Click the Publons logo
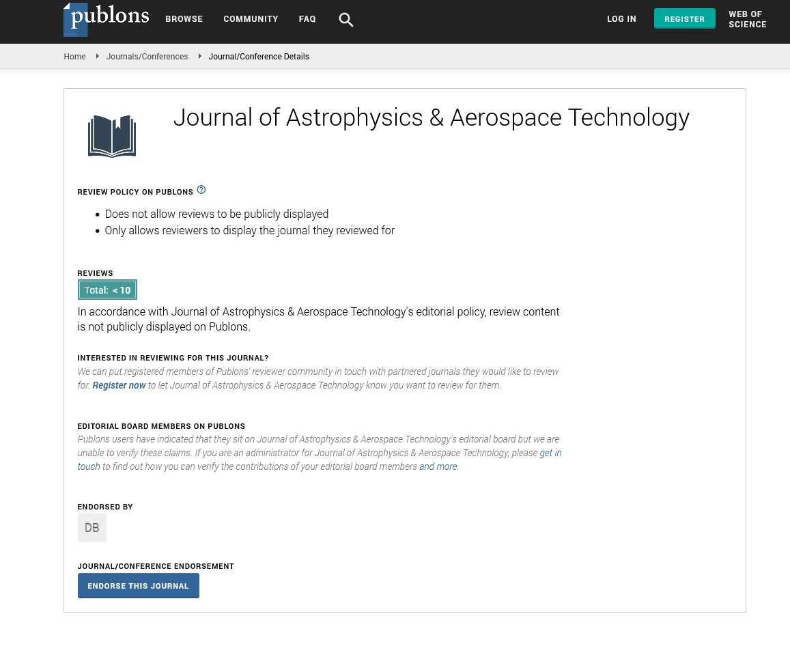Image resolution: width=790 pixels, height=672 pixels. coord(106,19)
